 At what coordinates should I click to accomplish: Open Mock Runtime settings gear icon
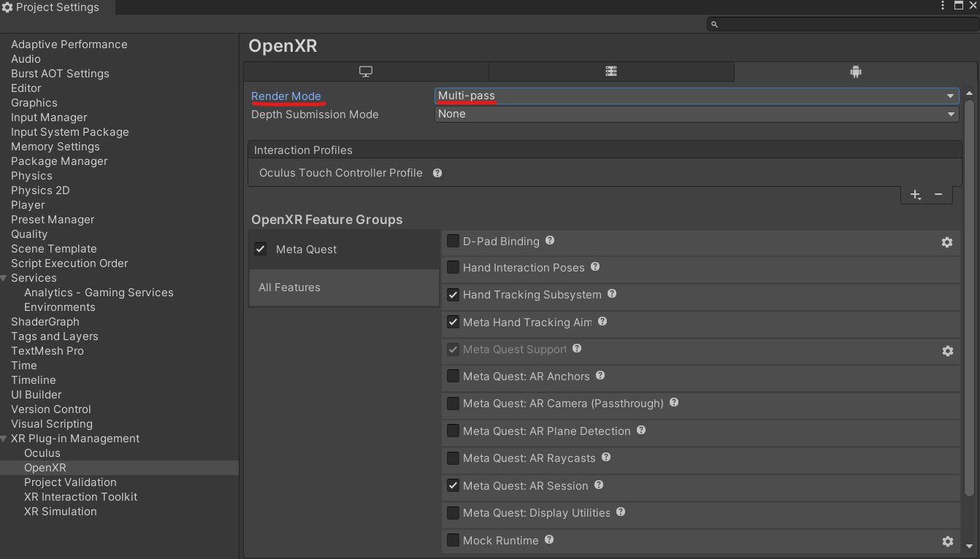(947, 541)
